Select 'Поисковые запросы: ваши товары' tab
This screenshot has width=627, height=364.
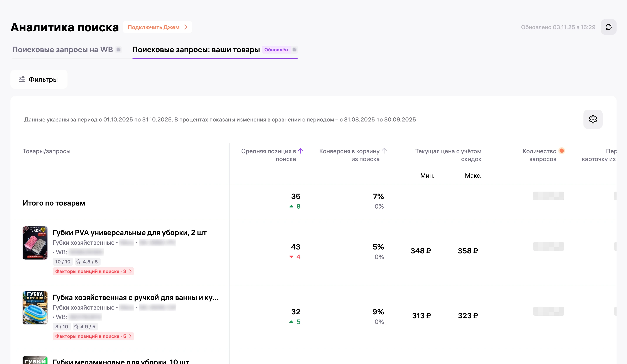(x=196, y=49)
